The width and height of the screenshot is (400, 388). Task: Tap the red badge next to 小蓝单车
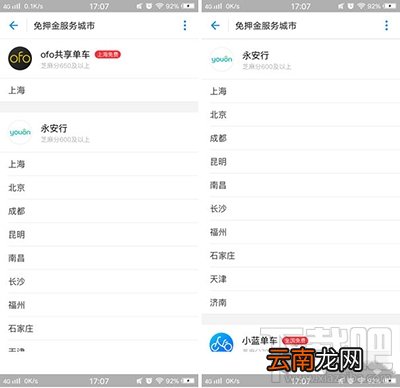click(295, 340)
